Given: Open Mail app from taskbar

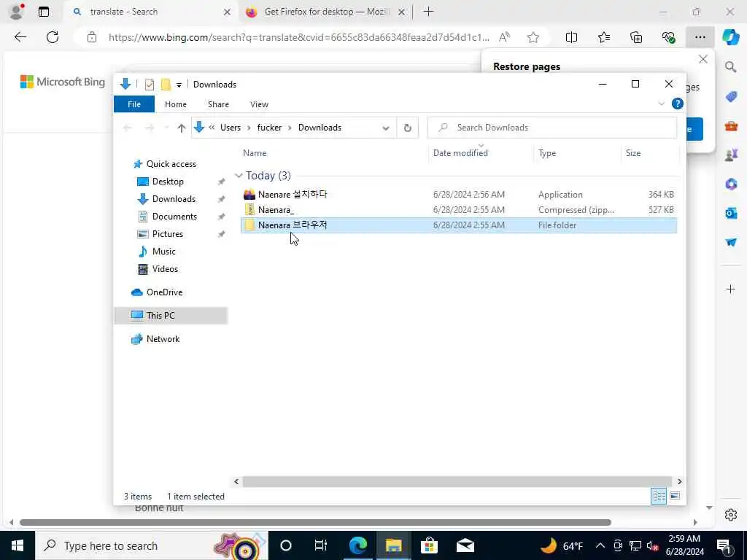Looking at the screenshot, I should pyautogui.click(x=465, y=545).
